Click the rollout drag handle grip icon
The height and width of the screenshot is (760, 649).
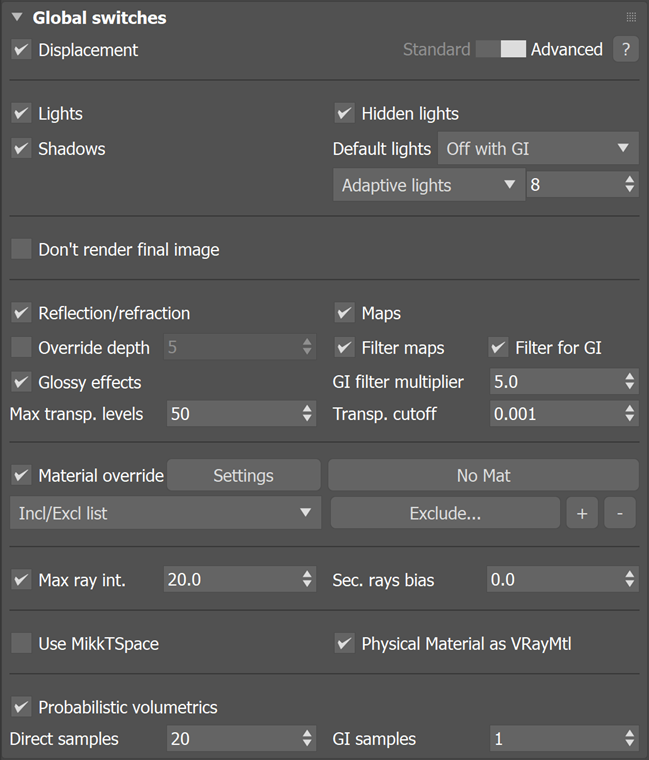tap(631, 17)
